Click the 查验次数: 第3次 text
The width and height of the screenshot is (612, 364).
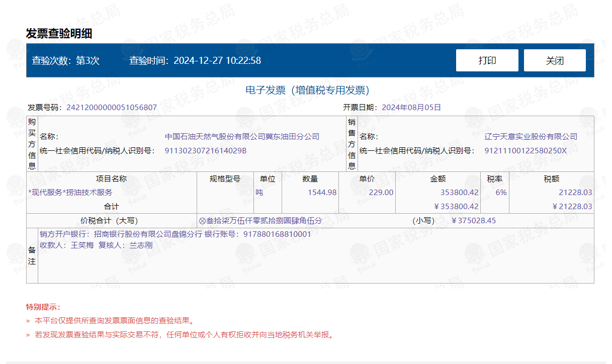[66, 61]
